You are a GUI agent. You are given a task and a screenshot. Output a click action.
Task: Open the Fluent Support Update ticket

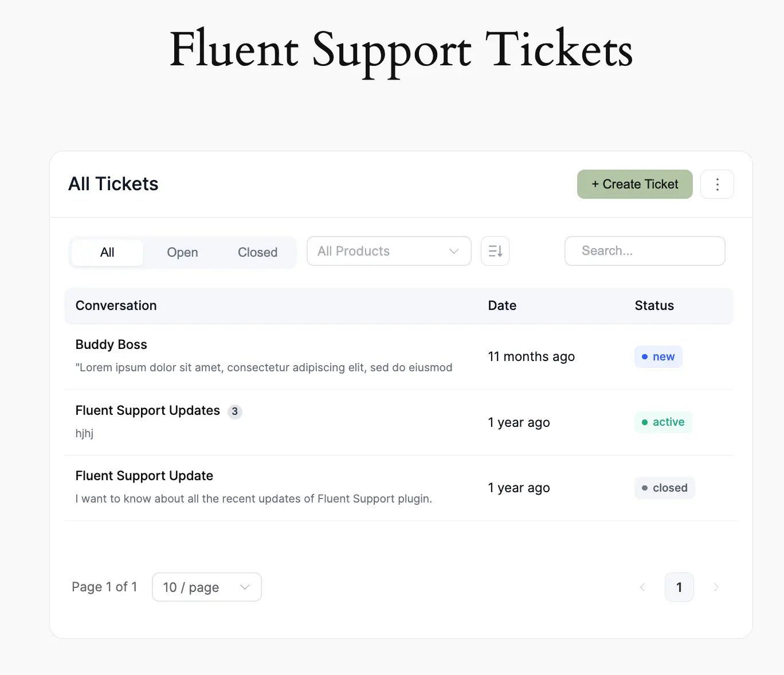tap(144, 476)
